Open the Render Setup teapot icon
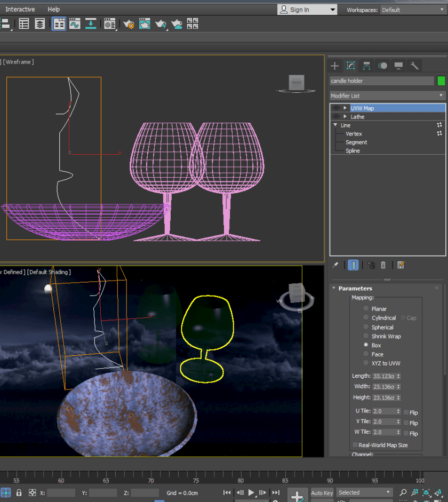This screenshot has height=502, width=448. [129, 24]
